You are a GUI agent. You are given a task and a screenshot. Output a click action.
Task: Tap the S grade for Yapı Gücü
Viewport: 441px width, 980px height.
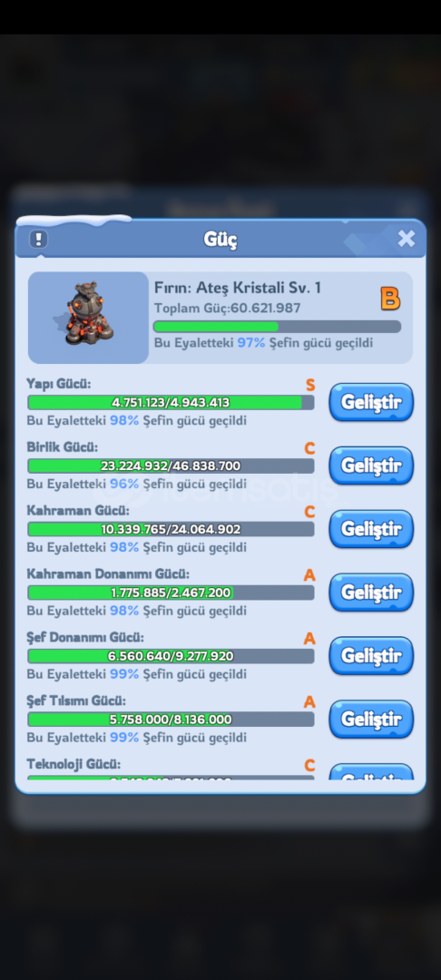(x=310, y=385)
